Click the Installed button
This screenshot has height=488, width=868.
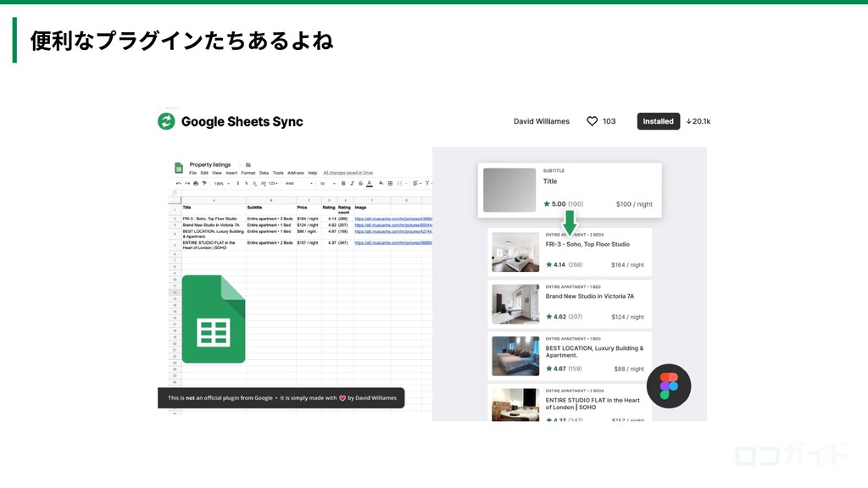click(x=658, y=121)
